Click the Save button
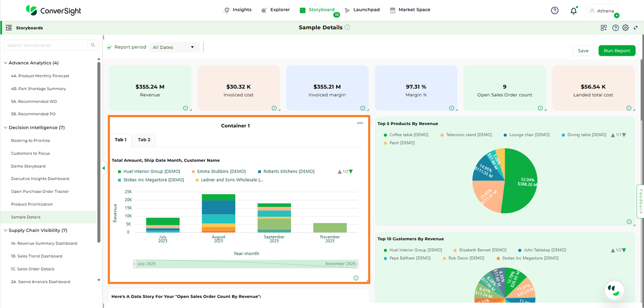This screenshot has width=644, height=308. pyautogui.click(x=583, y=51)
